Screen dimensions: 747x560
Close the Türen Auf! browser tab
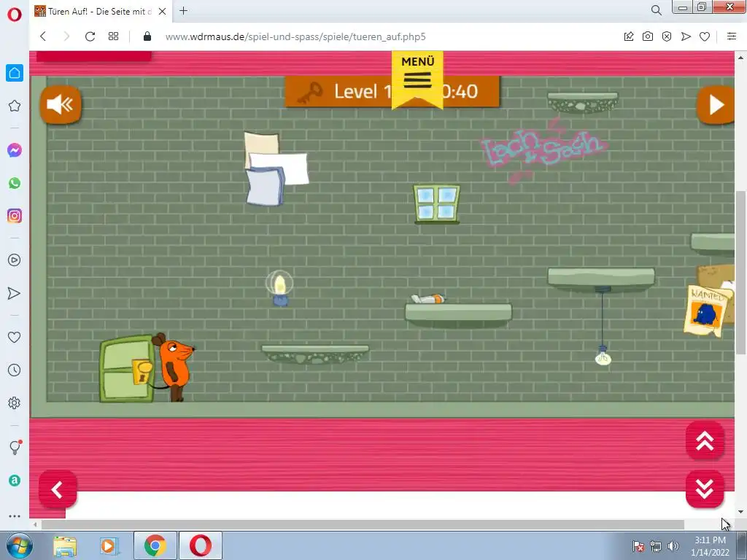tap(162, 12)
